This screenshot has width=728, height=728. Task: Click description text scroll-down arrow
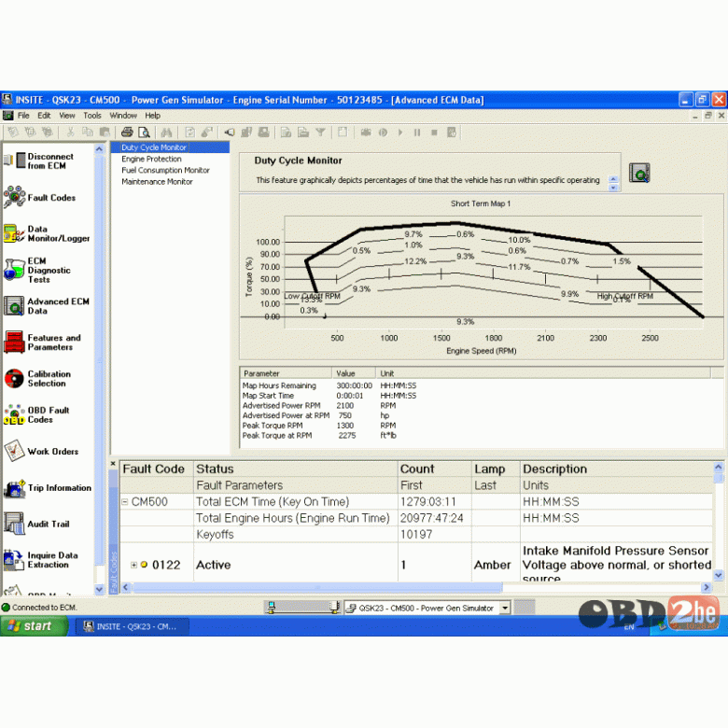pyautogui.click(x=613, y=188)
